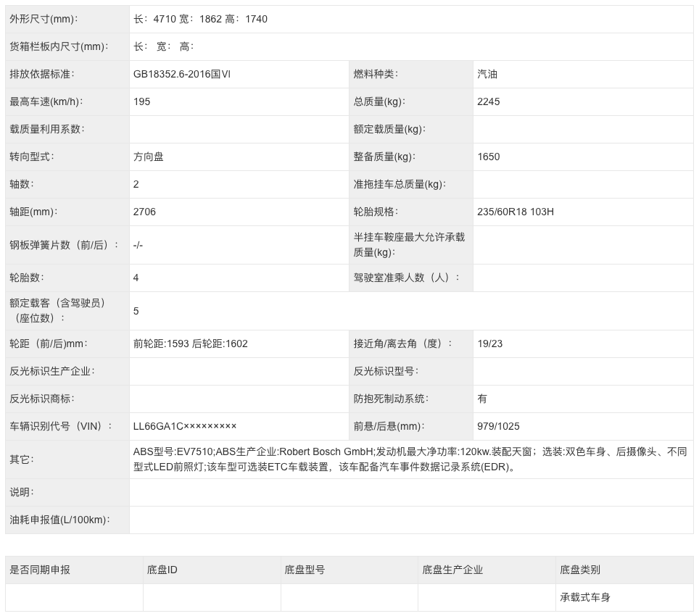Image resolution: width=699 pixels, height=616 pixels.
Task: Select the wheelbase value 2706
Action: click(x=144, y=212)
